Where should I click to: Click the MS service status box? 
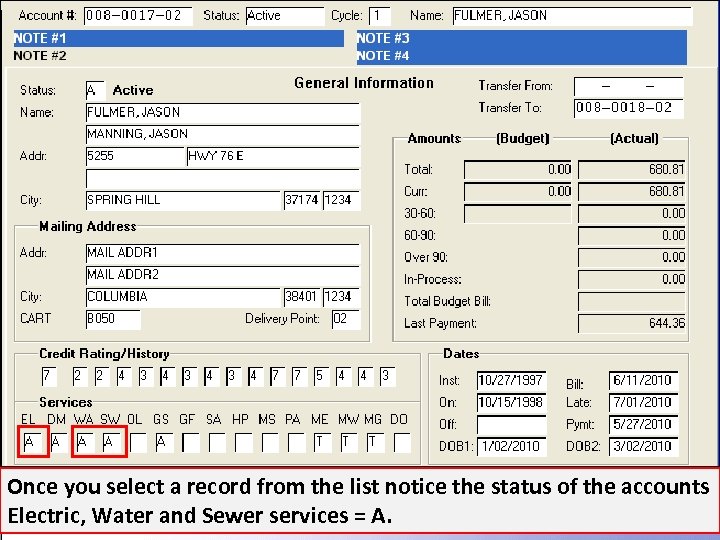pyautogui.click(x=270, y=443)
